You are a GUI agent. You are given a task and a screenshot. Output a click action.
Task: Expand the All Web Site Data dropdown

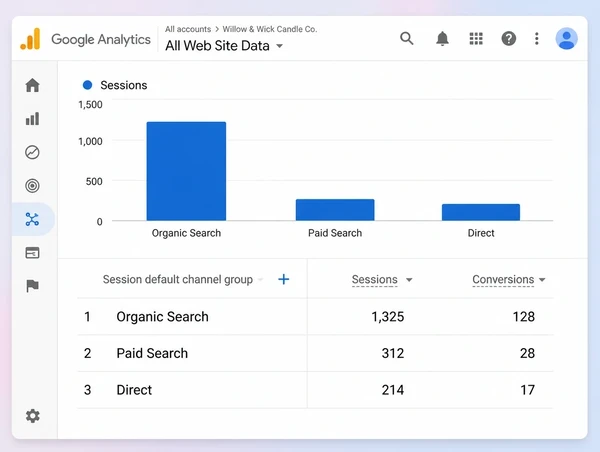point(280,46)
